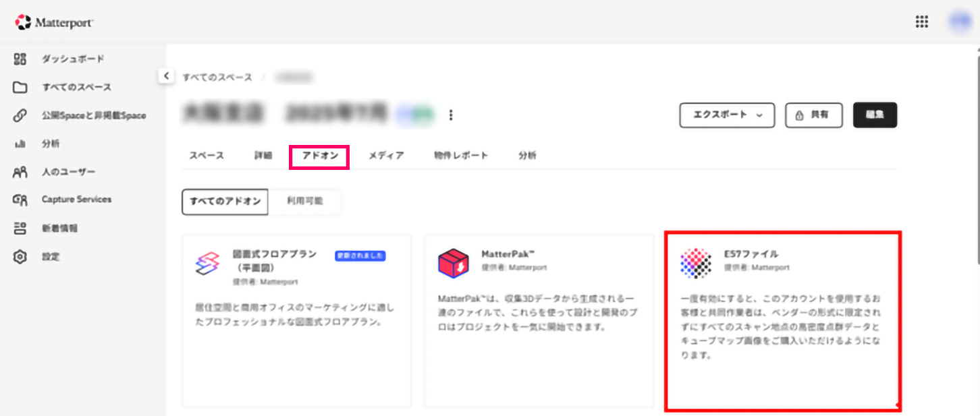Viewport: 980px width, 416px height.
Task: Click 人のユーザー in the sidebar
Action: [69, 172]
